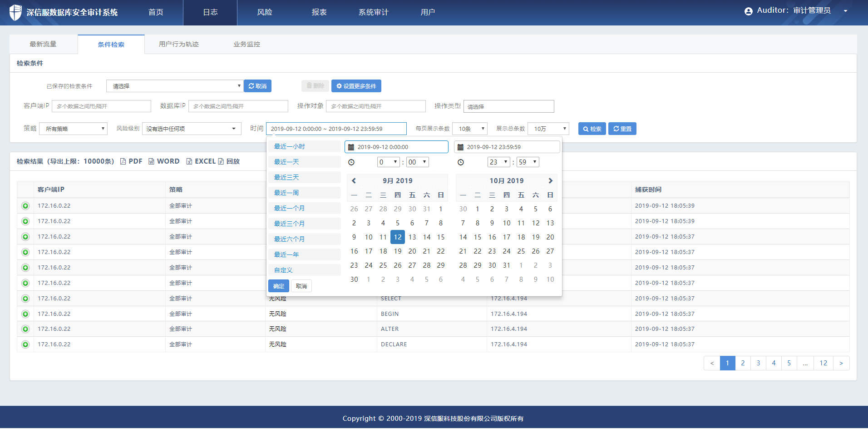The image size is (868, 429).
Task: Click the 客户端IP input field
Action: tap(101, 106)
